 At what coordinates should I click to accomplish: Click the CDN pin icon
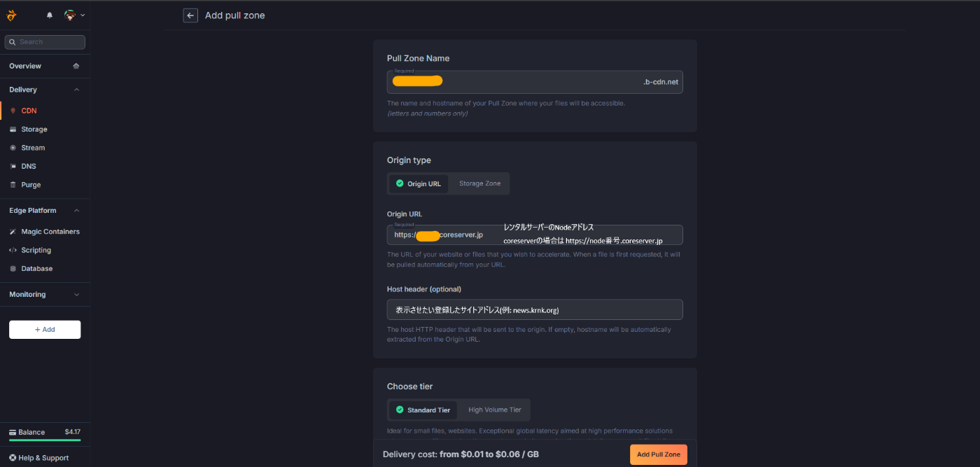pyautogui.click(x=13, y=111)
